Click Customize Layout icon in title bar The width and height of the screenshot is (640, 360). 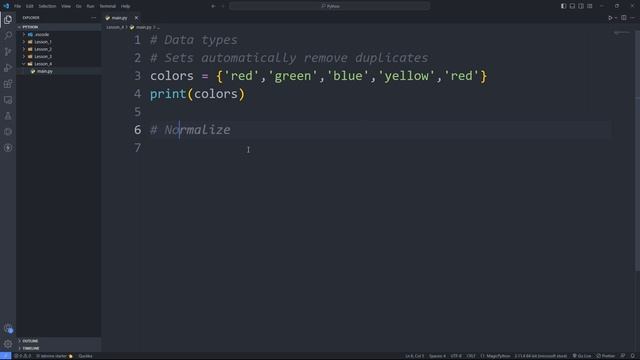590,6
